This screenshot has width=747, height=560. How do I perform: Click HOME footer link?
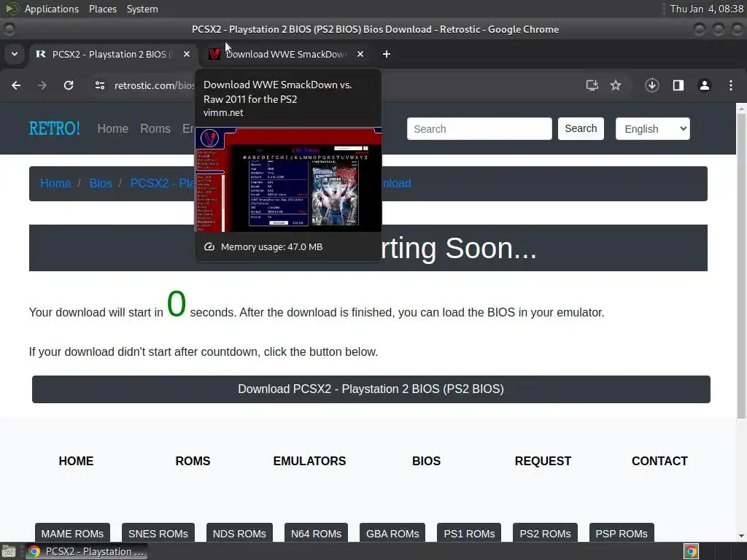coord(76,461)
